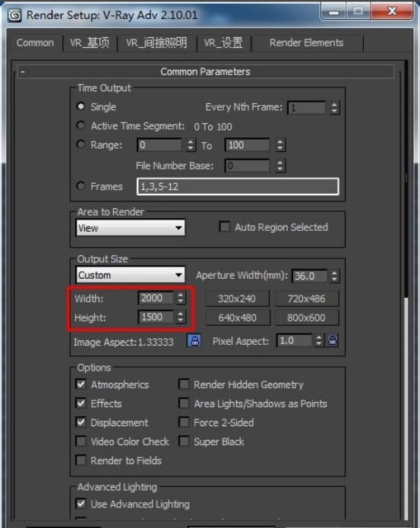The image size is (420, 528).
Task: Collapse the Common Parameters rollout
Action: click(205, 71)
